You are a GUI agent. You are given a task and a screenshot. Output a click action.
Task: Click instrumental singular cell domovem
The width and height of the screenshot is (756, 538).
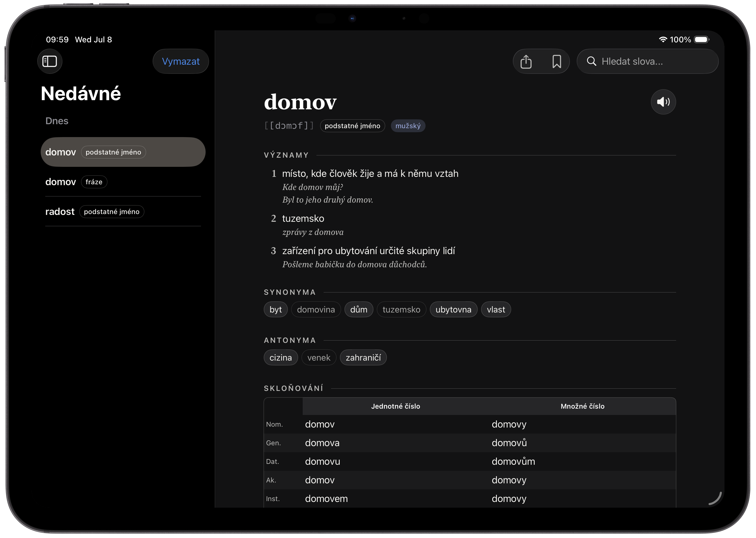click(x=326, y=499)
